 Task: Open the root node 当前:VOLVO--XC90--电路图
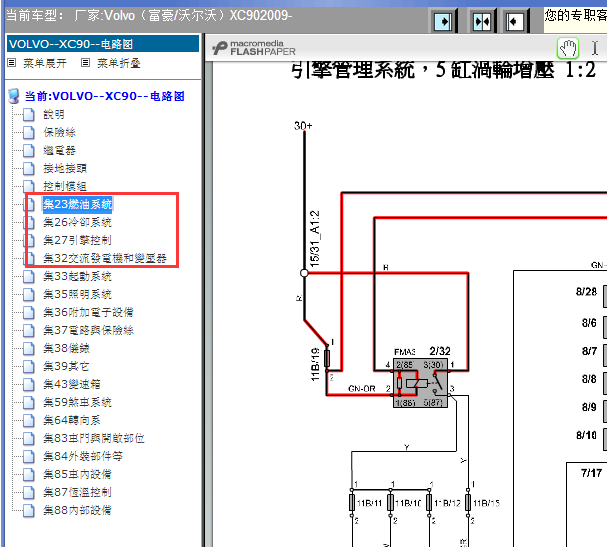pos(105,96)
